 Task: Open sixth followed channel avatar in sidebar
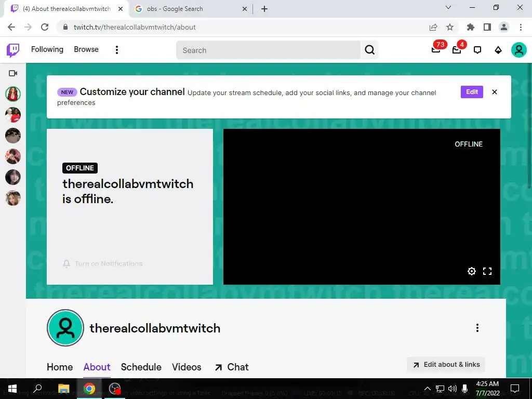(x=13, y=198)
